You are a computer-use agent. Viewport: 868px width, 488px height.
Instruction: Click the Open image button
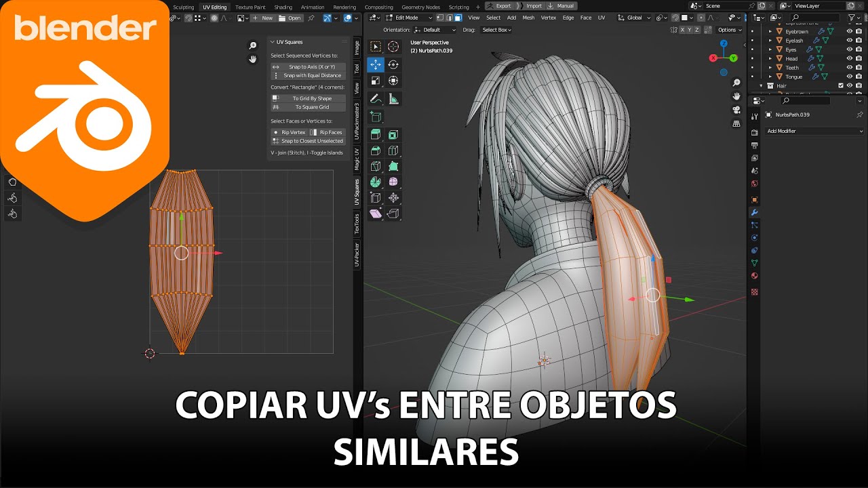290,18
